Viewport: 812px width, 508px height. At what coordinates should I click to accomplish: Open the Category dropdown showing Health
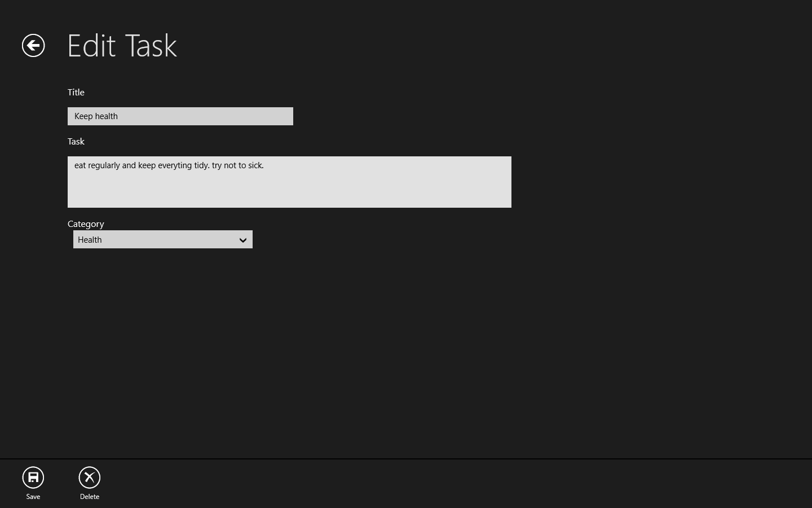coord(162,239)
